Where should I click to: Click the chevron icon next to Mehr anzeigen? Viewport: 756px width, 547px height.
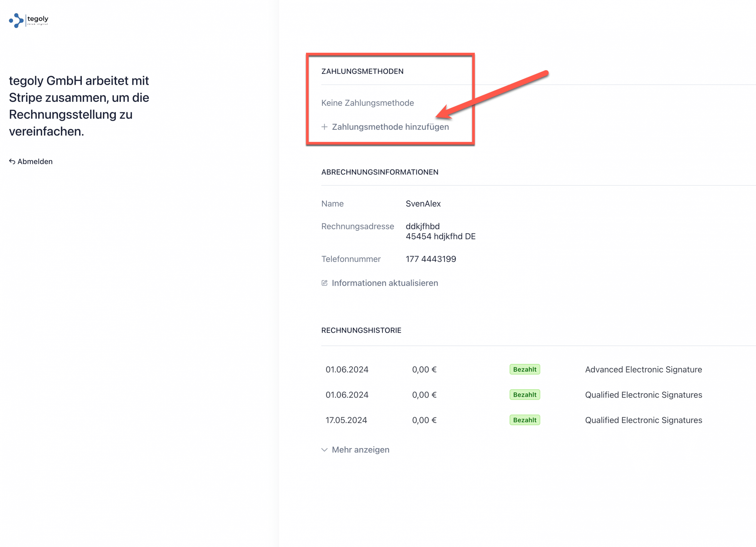pos(324,450)
